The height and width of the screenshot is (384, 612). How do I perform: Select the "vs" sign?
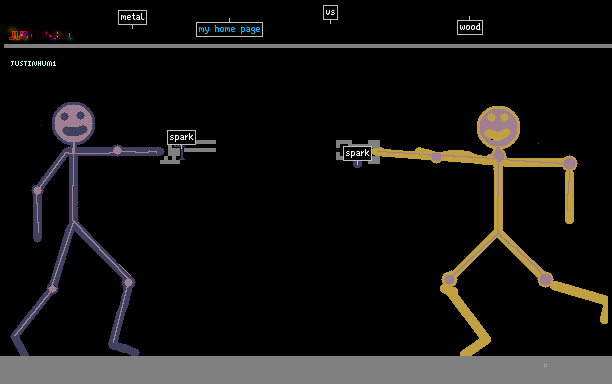(330, 12)
